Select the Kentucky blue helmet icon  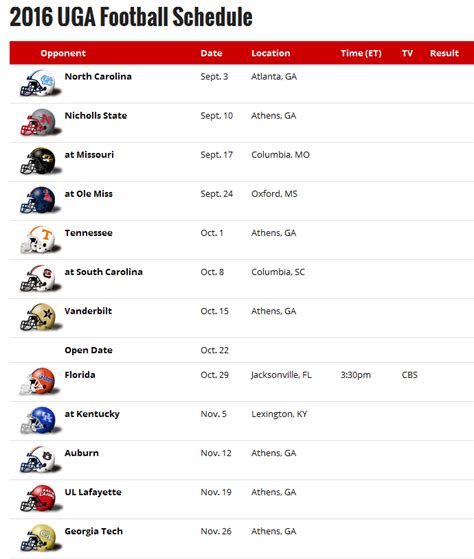click(40, 421)
